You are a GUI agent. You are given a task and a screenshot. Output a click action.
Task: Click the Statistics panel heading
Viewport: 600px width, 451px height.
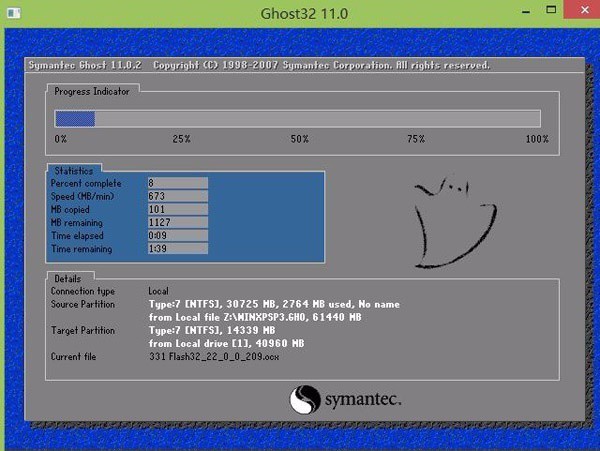pos(73,171)
